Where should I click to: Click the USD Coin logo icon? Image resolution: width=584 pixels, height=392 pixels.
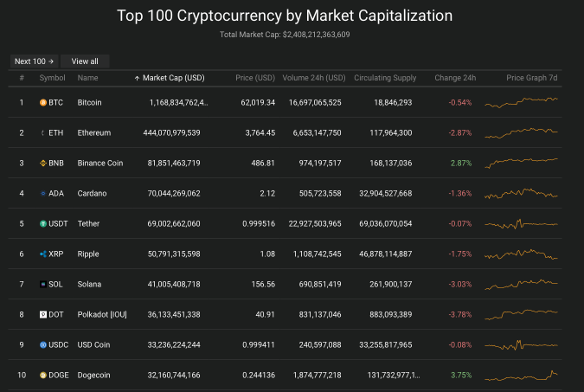click(x=43, y=344)
